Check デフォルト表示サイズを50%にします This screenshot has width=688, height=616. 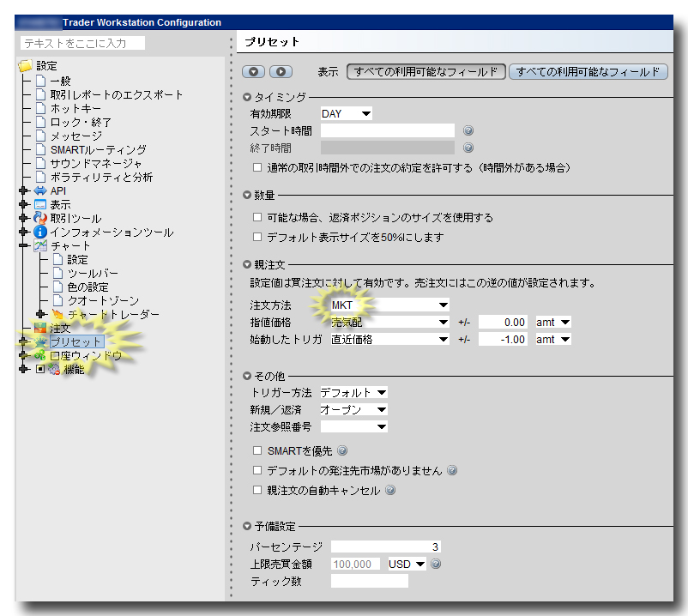point(257,237)
